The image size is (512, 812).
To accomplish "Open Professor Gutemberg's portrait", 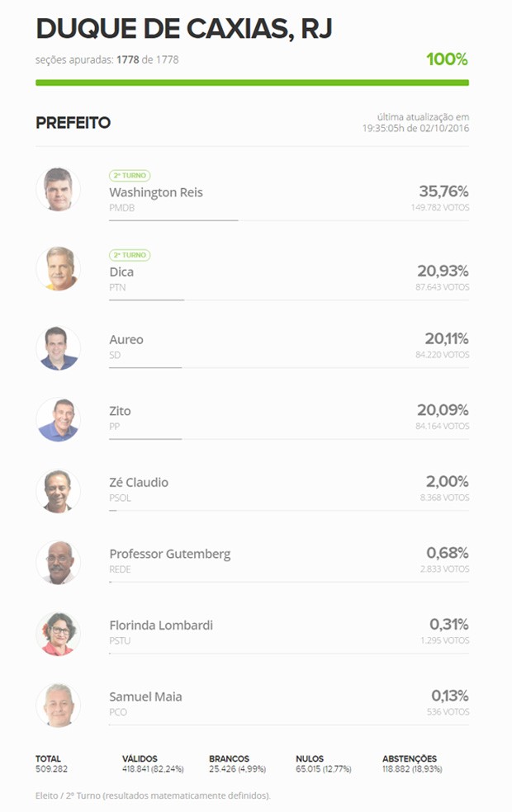I will click(58, 563).
